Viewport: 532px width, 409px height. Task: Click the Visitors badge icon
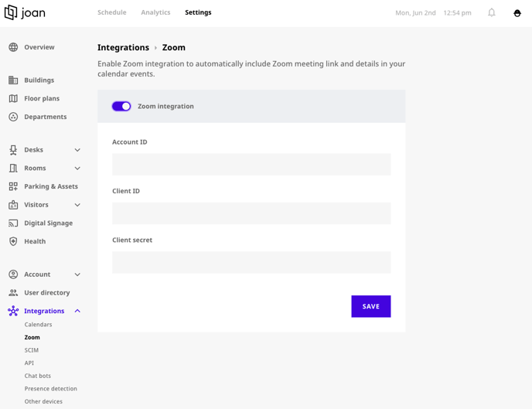[13, 205]
